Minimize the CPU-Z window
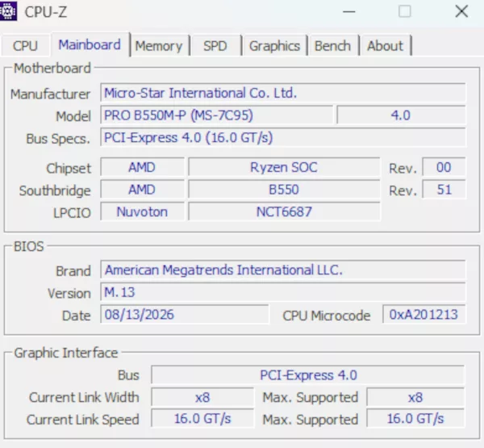The height and width of the screenshot is (448, 484). [349, 12]
